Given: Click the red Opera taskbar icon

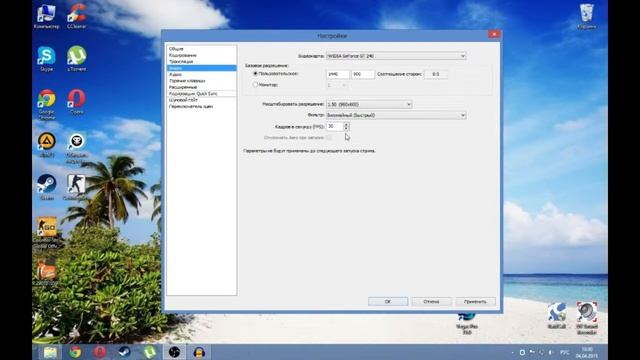Looking at the screenshot, I should 100,352.
